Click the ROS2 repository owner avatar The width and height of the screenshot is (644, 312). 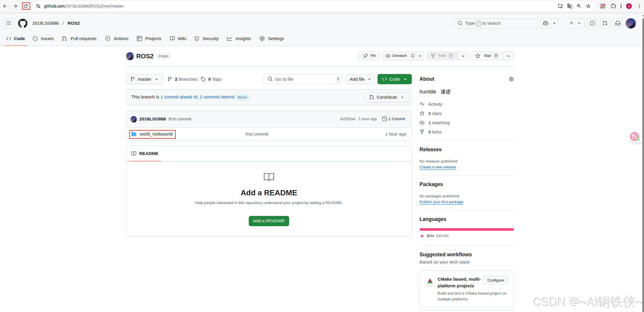click(130, 56)
